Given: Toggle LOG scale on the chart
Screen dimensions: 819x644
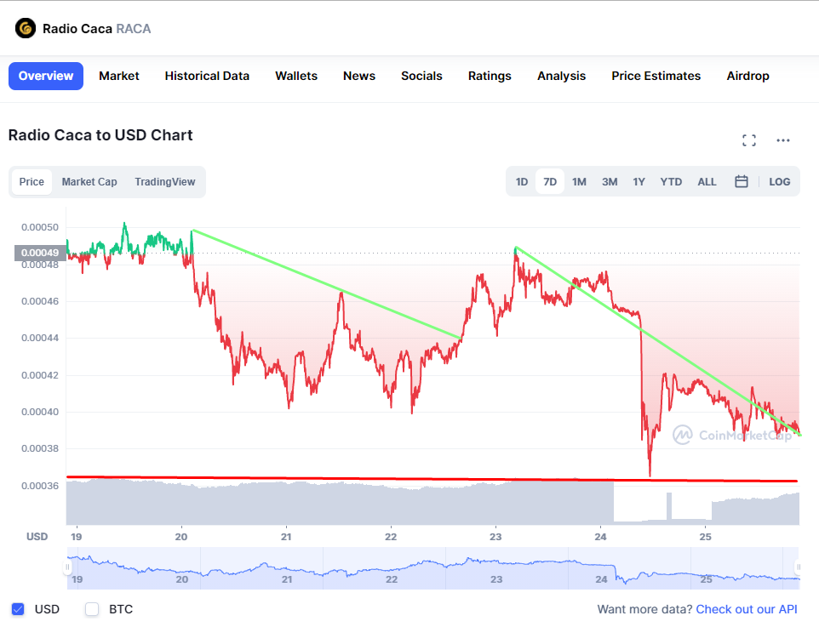Looking at the screenshot, I should (779, 181).
